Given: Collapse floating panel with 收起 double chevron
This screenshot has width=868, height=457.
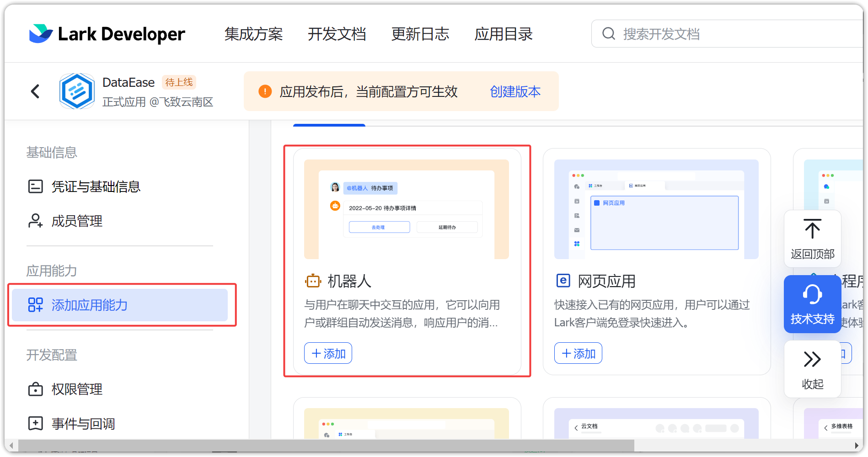Looking at the screenshot, I should [x=812, y=359].
